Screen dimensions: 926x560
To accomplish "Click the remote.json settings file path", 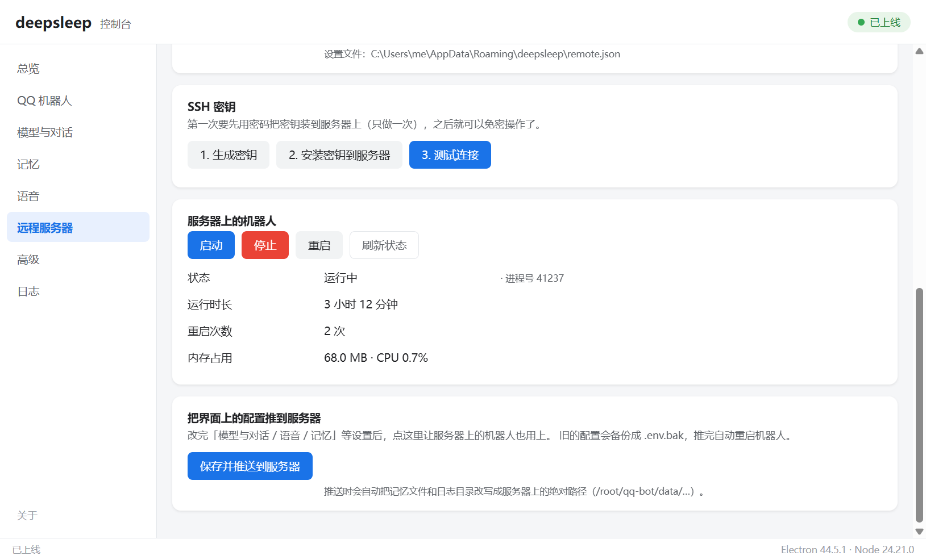I will click(x=496, y=54).
